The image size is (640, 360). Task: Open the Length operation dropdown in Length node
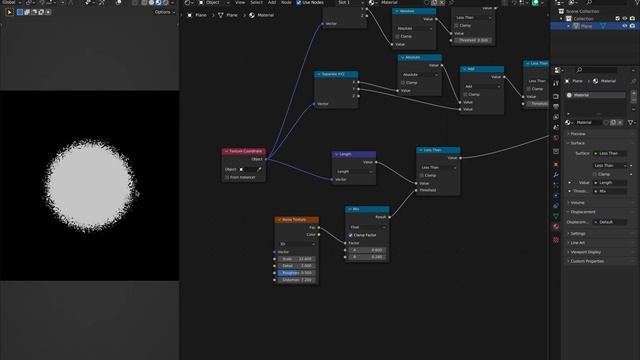[x=354, y=172]
